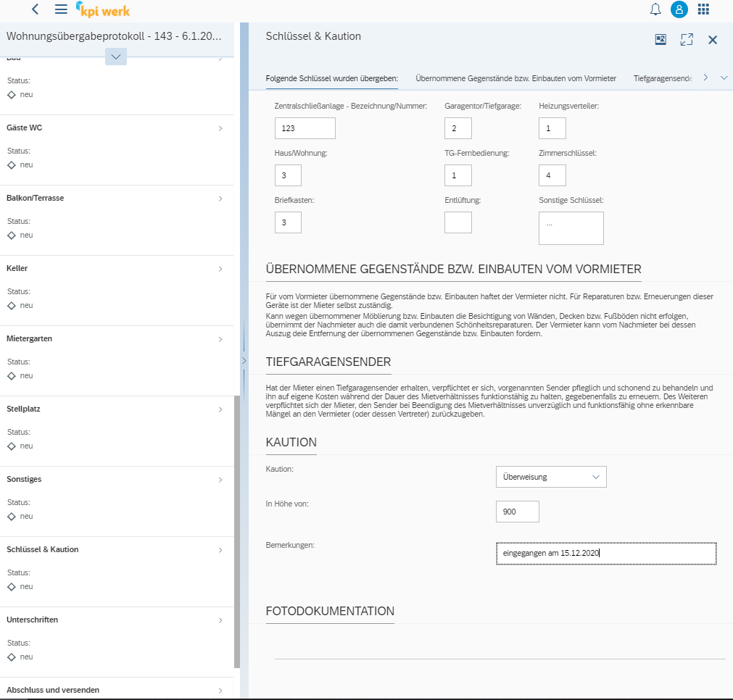Screen dimensions: 733x700
Task: Click the Wohnungsübergabeprotokoll title
Action: [114, 36]
